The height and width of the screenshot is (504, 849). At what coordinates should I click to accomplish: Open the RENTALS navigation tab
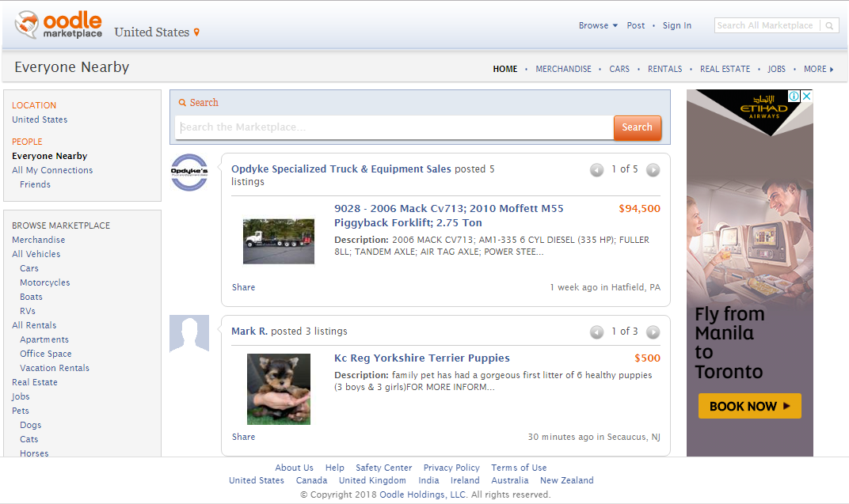click(x=665, y=69)
